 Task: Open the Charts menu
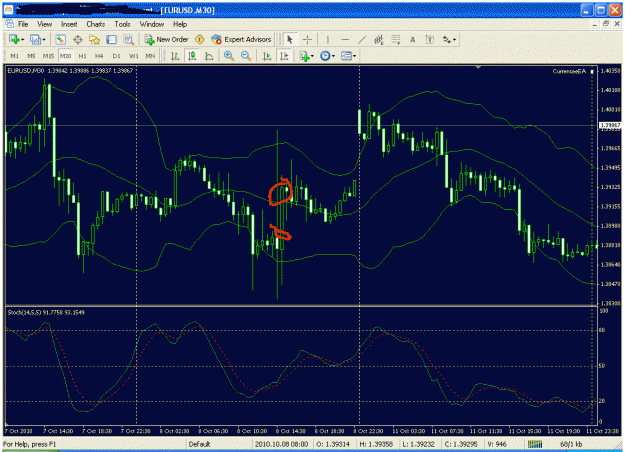(96, 24)
